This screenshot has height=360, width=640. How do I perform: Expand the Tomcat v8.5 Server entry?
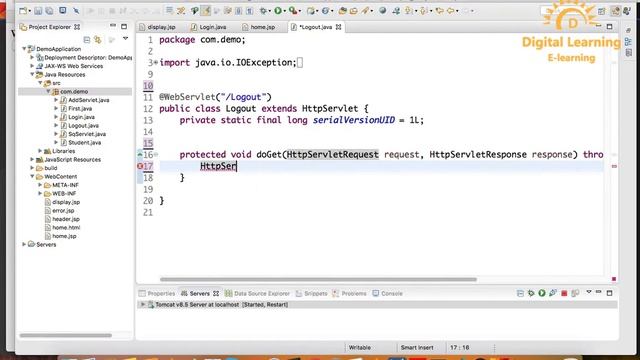point(143,304)
